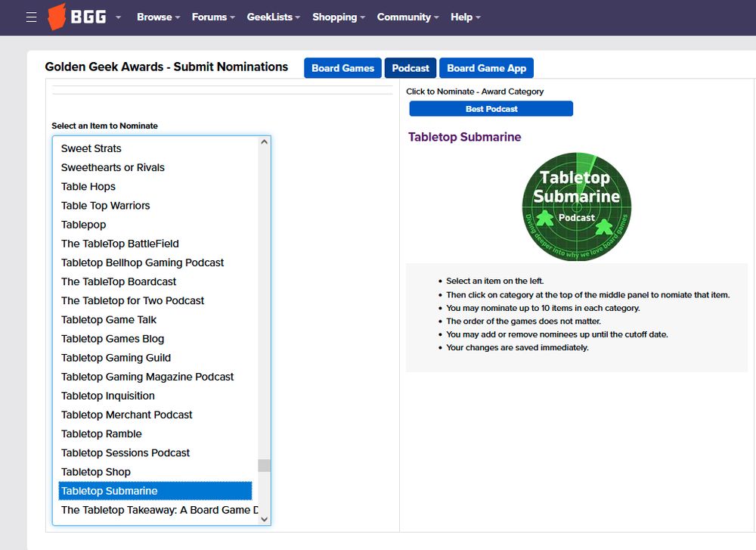Open the Shopping menu

(339, 17)
